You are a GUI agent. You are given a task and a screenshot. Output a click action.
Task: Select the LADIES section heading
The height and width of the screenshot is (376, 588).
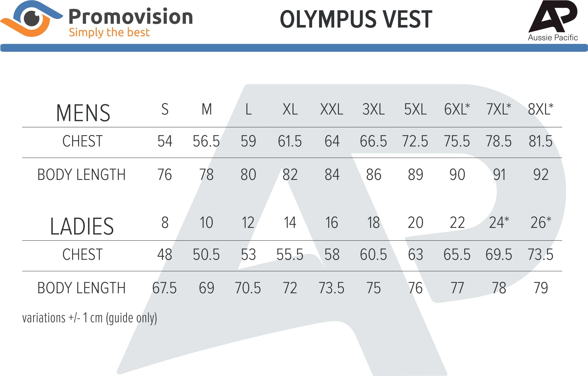click(x=82, y=226)
